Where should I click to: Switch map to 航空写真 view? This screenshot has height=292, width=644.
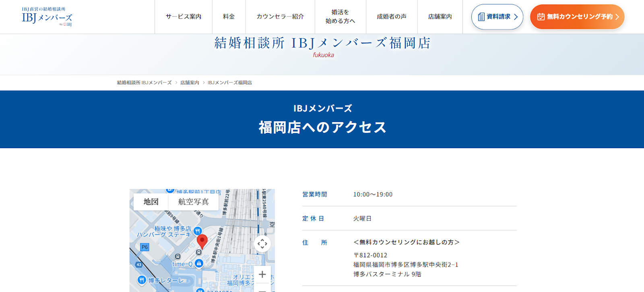pyautogui.click(x=193, y=202)
